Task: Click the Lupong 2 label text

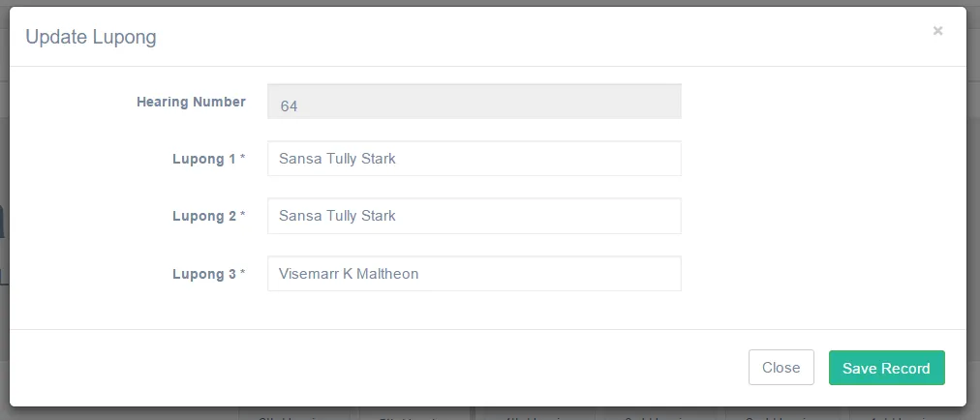Action: [x=204, y=216]
